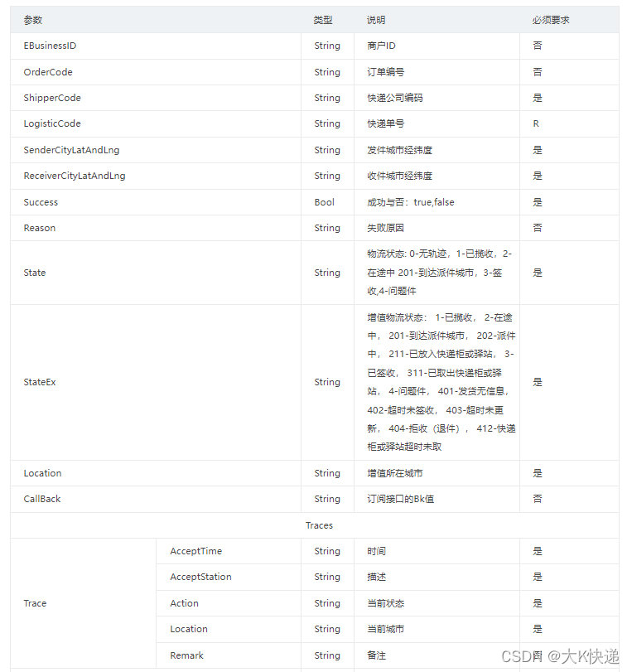This screenshot has width=632, height=672.
Task: Click the ReceiverCityLatAndLng parameter
Action: point(75,176)
